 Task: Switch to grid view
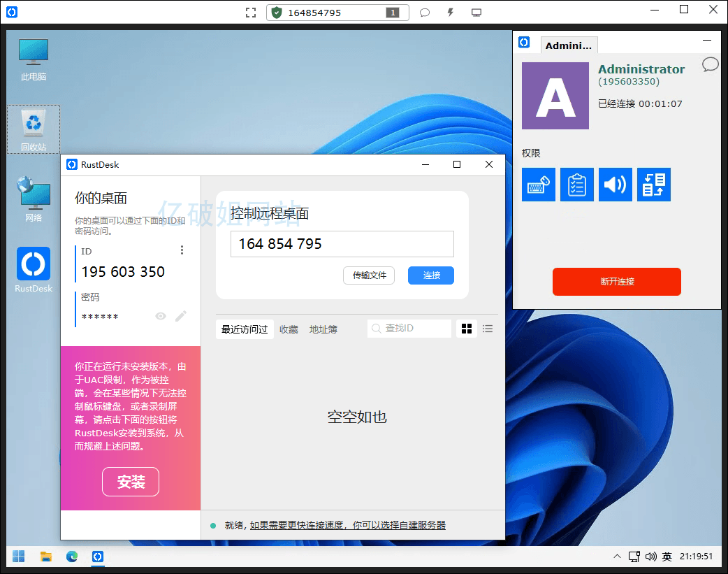click(467, 329)
